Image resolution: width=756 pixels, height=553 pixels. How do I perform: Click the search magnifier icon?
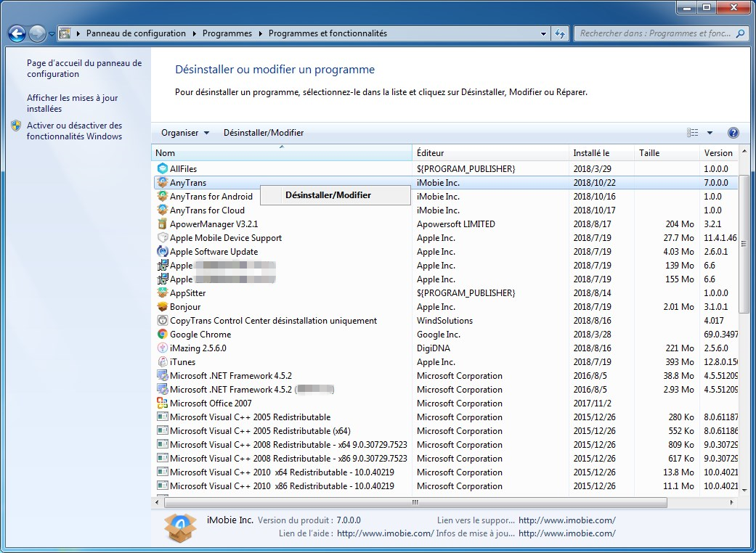click(x=741, y=33)
